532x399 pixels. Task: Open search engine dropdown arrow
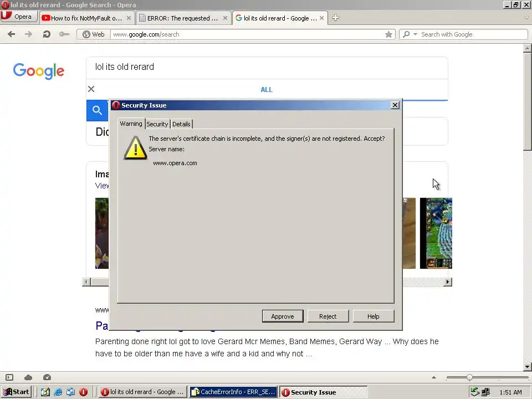[415, 34]
